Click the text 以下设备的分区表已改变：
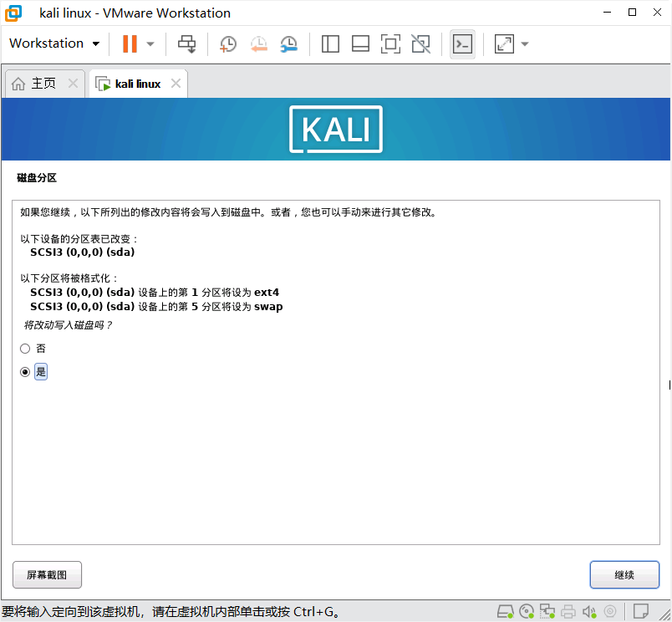 [x=79, y=239]
